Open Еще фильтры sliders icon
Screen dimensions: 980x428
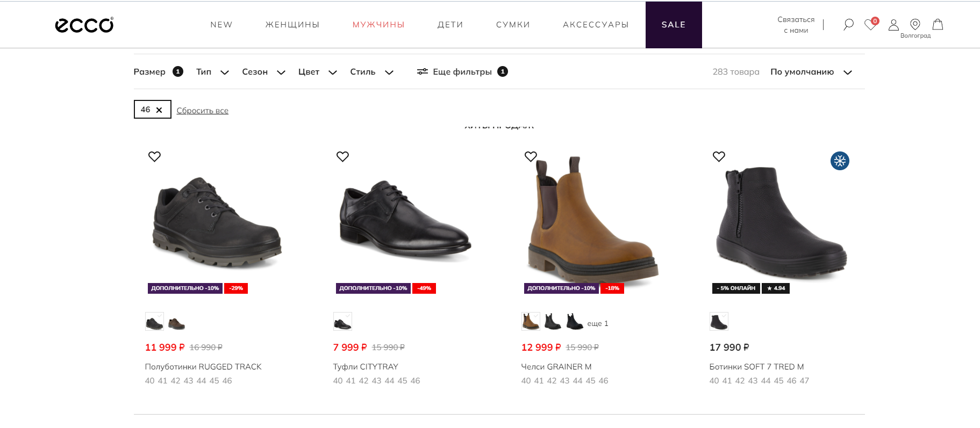pos(423,71)
